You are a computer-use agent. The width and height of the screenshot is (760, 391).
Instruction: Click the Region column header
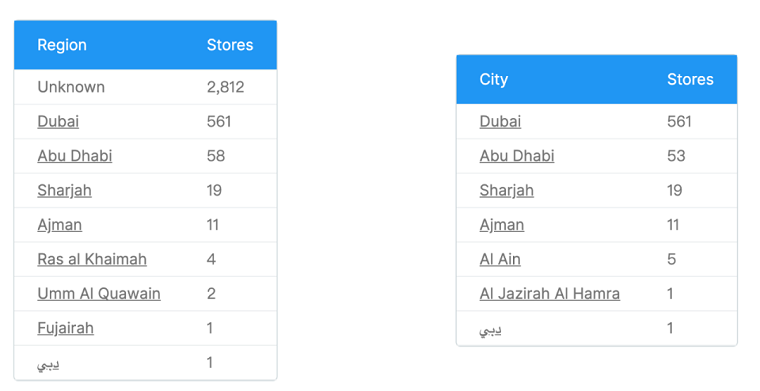click(x=62, y=45)
